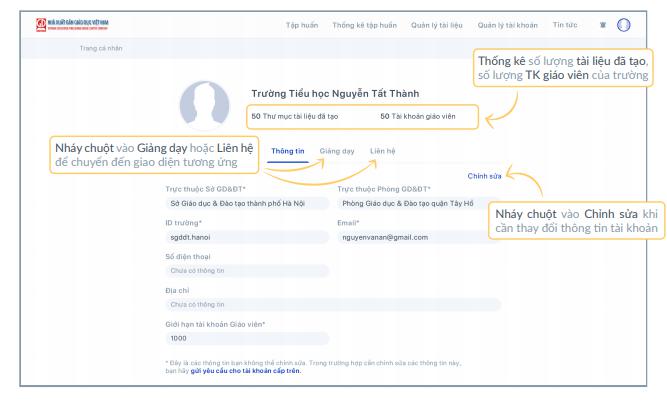Open the Tin tức menu item

click(565, 25)
